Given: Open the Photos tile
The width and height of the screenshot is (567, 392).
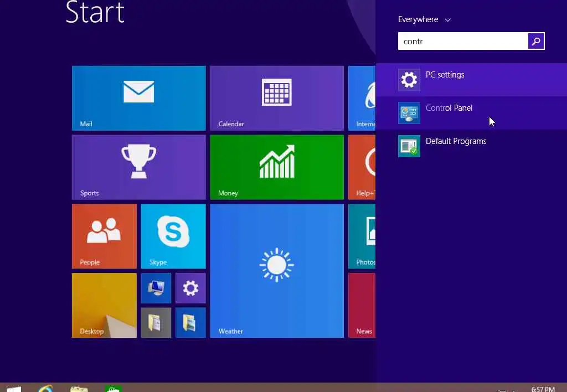Looking at the screenshot, I should (362, 236).
